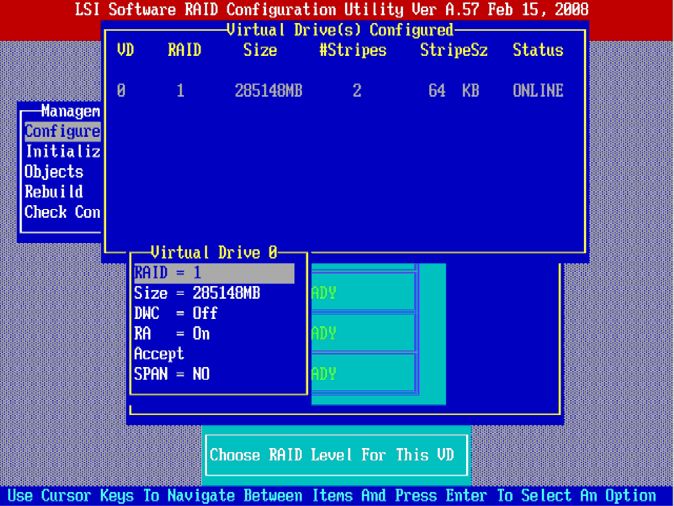Toggle the SPAN = NO setting
The height and width of the screenshot is (506, 674).
pyautogui.click(x=172, y=374)
